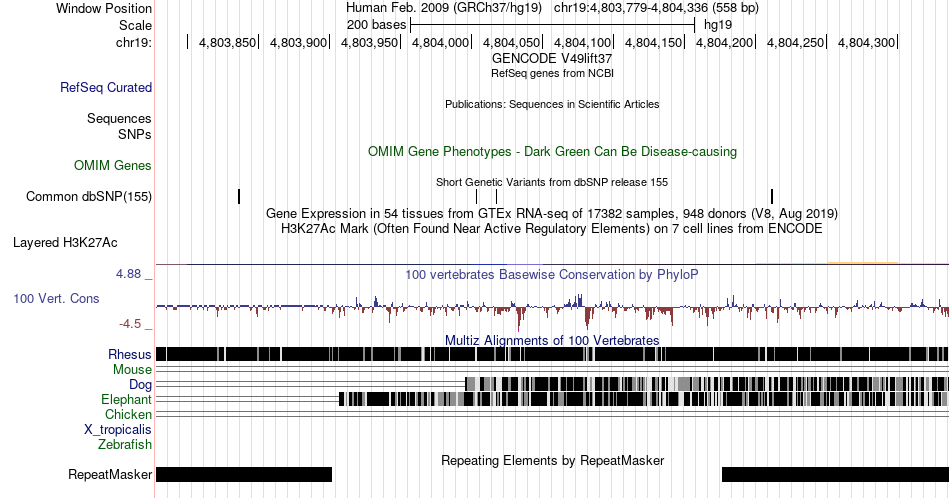Click the Layered H3K27Ac track label

tap(65, 242)
